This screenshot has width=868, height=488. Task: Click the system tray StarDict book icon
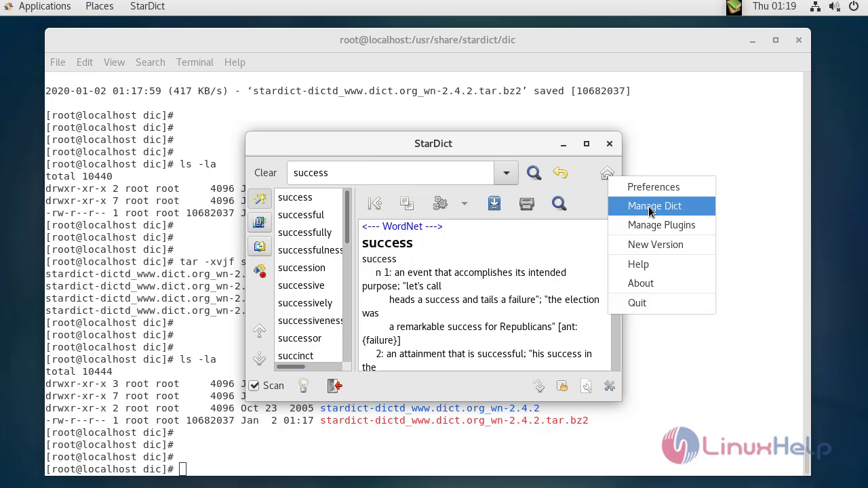[734, 7]
